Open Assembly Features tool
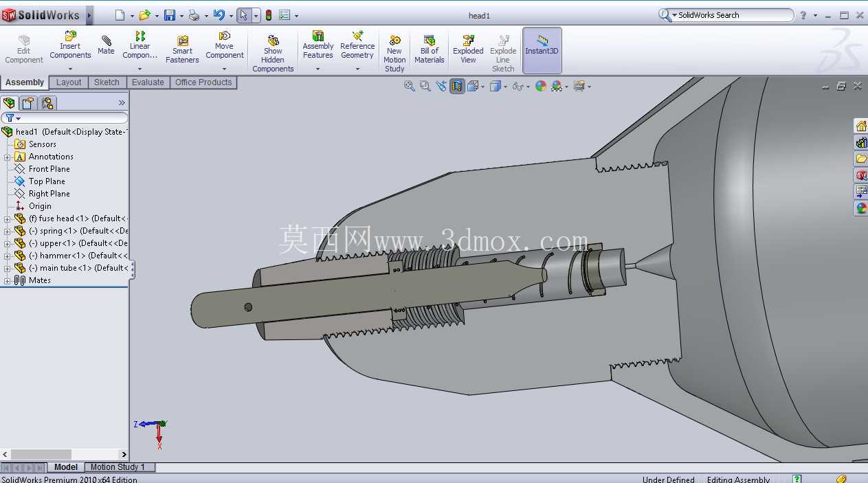Image resolution: width=868 pixels, height=483 pixels. [x=318, y=45]
